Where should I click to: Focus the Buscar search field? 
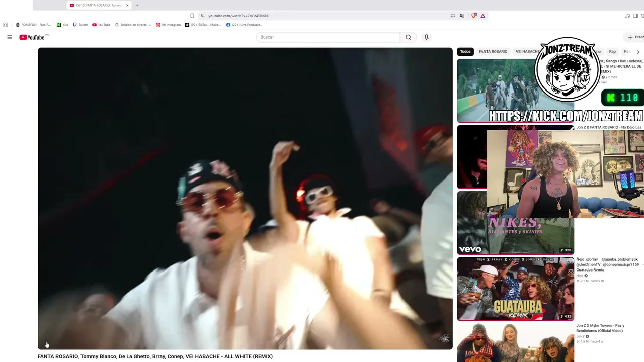328,37
